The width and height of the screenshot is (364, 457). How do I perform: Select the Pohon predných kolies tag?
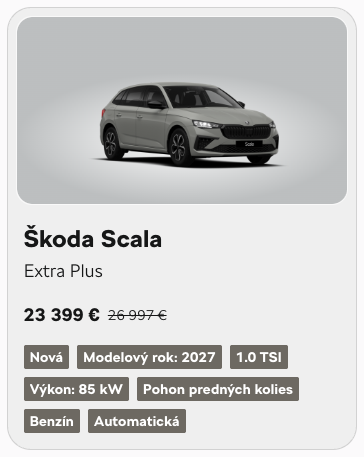pos(218,389)
